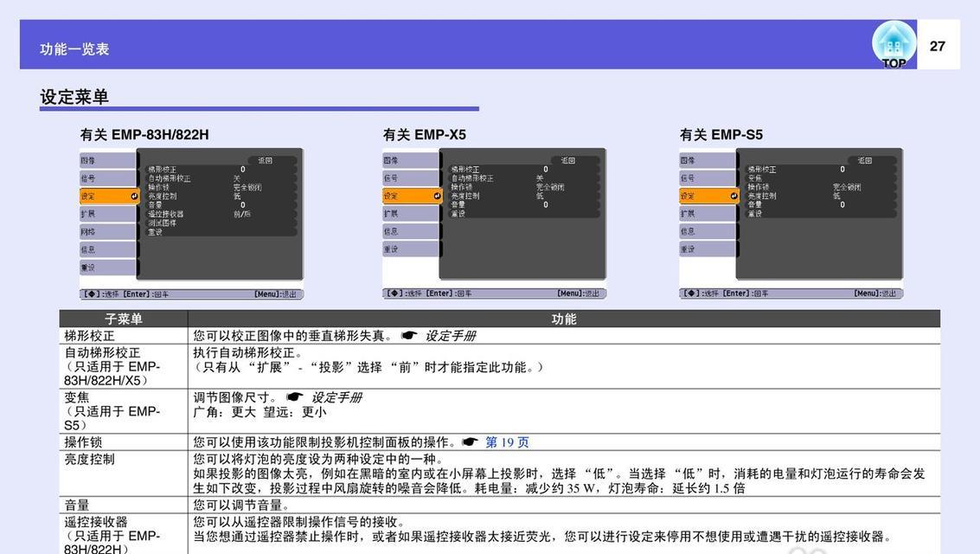Open the 第 19 页 page link

507,442
